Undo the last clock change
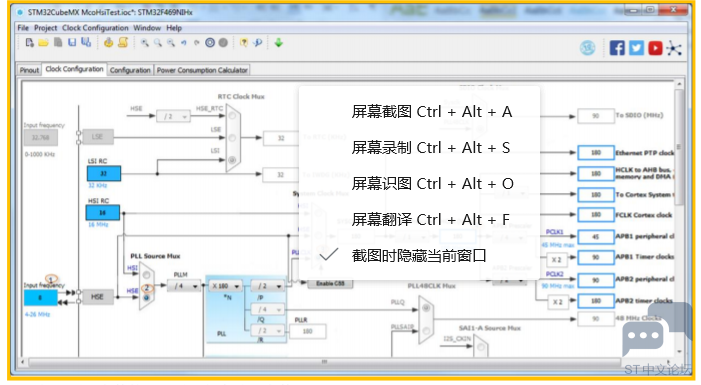This screenshot has height=385, width=701. click(x=184, y=43)
